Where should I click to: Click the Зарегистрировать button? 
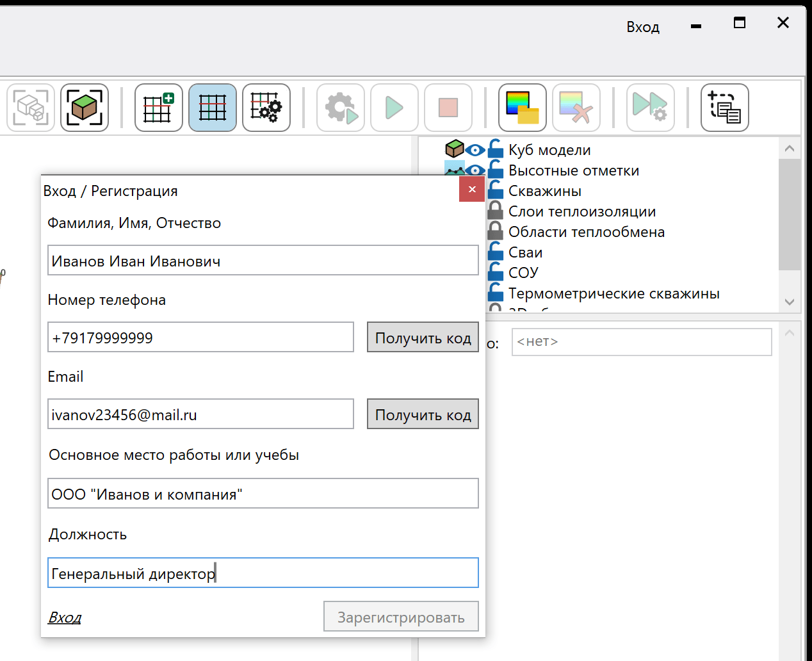401,616
